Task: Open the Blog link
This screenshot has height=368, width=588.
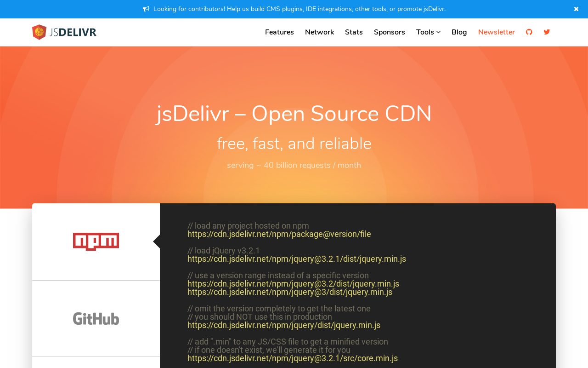Action: tap(459, 32)
